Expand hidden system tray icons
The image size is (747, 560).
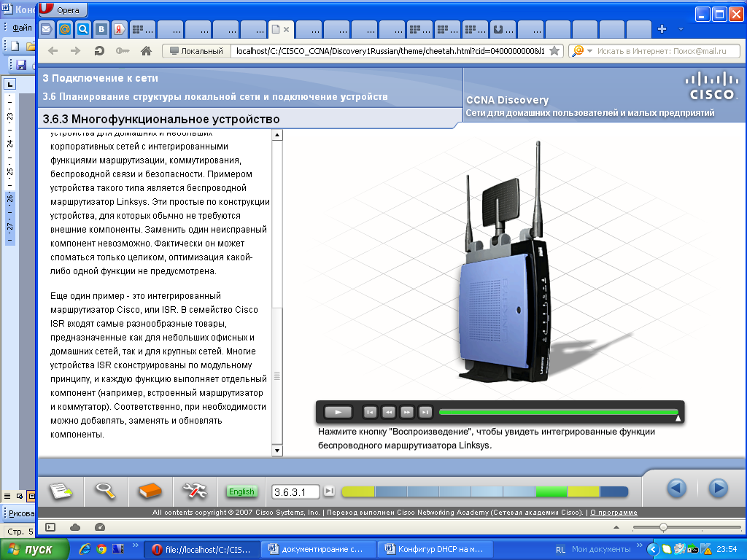tap(653, 550)
